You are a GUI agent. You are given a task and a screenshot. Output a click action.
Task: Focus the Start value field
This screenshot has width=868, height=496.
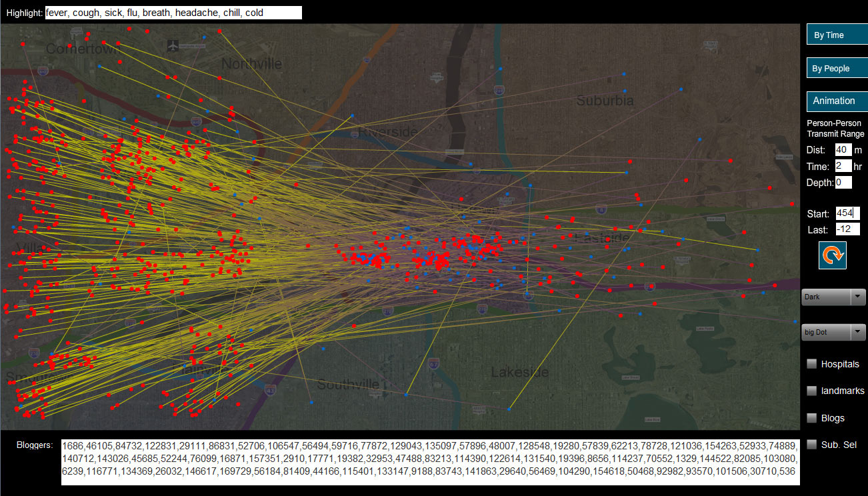coord(848,213)
